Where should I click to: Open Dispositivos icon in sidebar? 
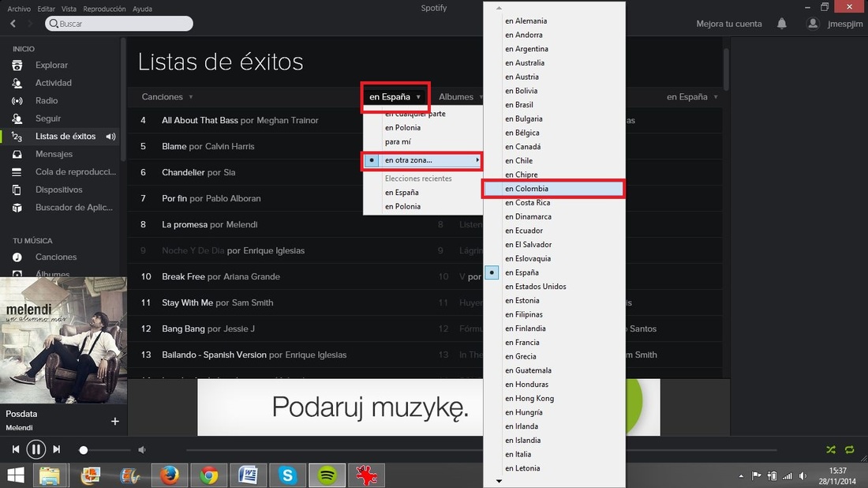[17, 190]
